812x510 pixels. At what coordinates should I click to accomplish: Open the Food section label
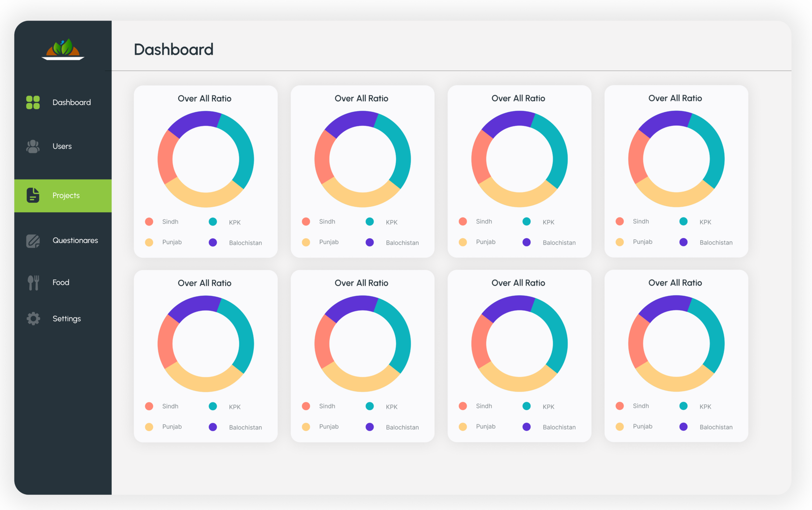(61, 282)
